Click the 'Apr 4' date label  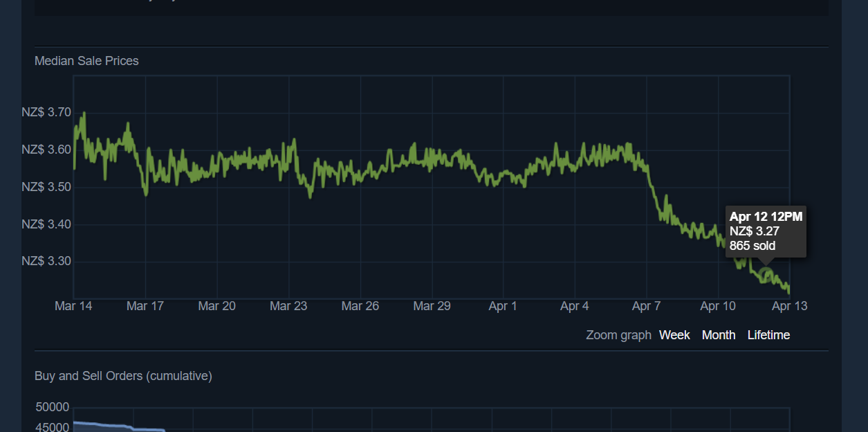click(575, 306)
